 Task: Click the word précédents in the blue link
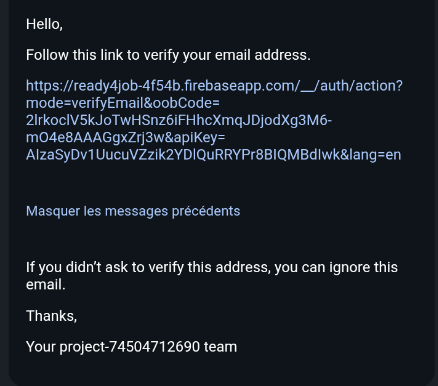[206, 211]
